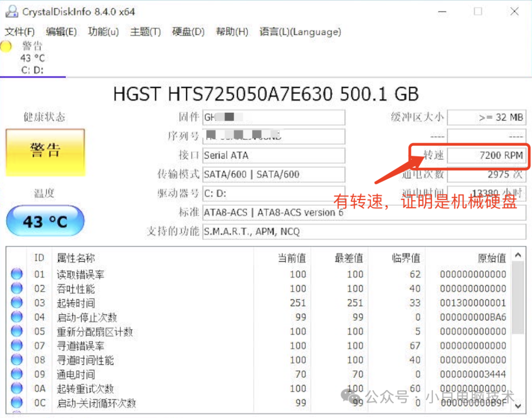Image resolution: width=532 pixels, height=418 pixels.
Task: Click the SATA/600 transfer mode field
Action: coord(274,174)
